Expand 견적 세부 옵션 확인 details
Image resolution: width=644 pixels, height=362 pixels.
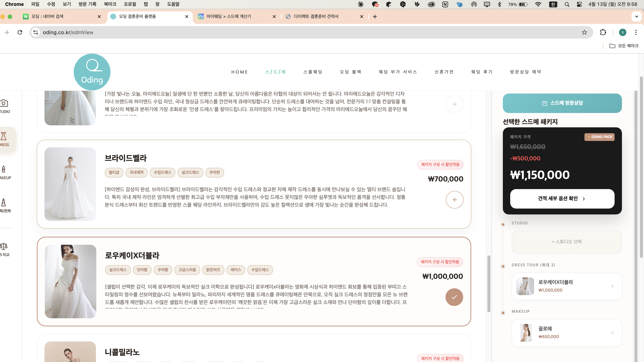[562, 198]
